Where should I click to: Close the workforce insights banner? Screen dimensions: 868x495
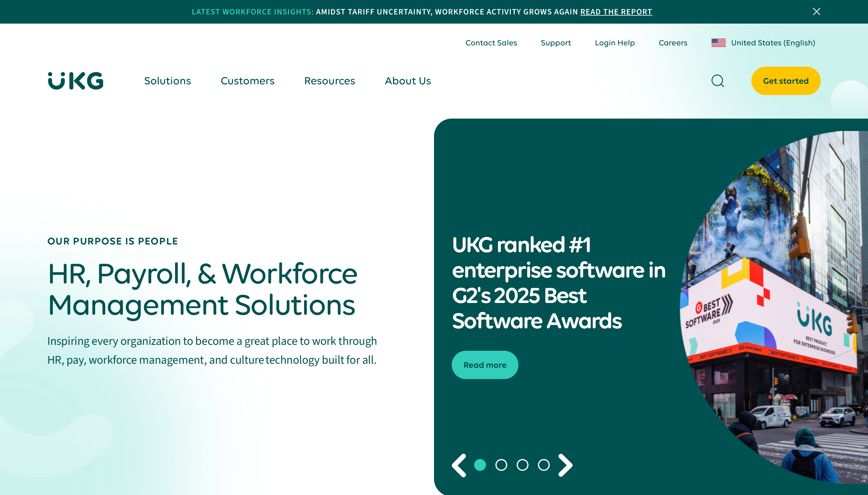coord(816,12)
